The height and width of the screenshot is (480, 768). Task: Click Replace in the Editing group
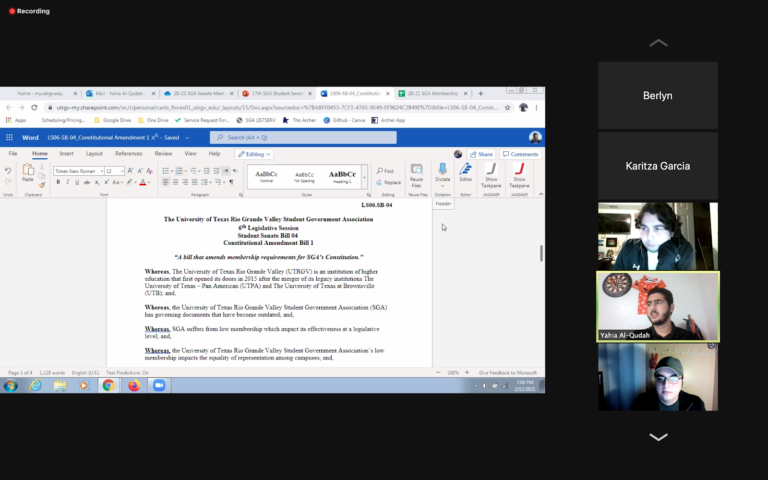click(389, 182)
